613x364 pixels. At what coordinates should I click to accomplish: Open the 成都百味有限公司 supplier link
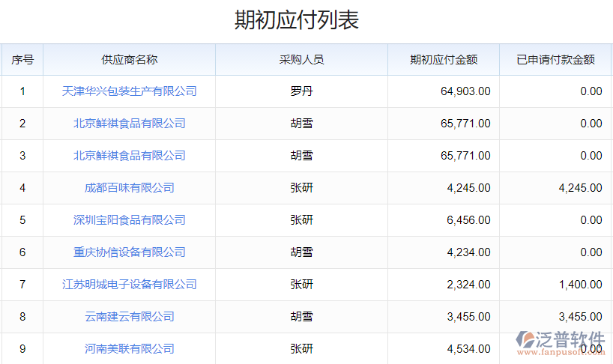click(129, 188)
